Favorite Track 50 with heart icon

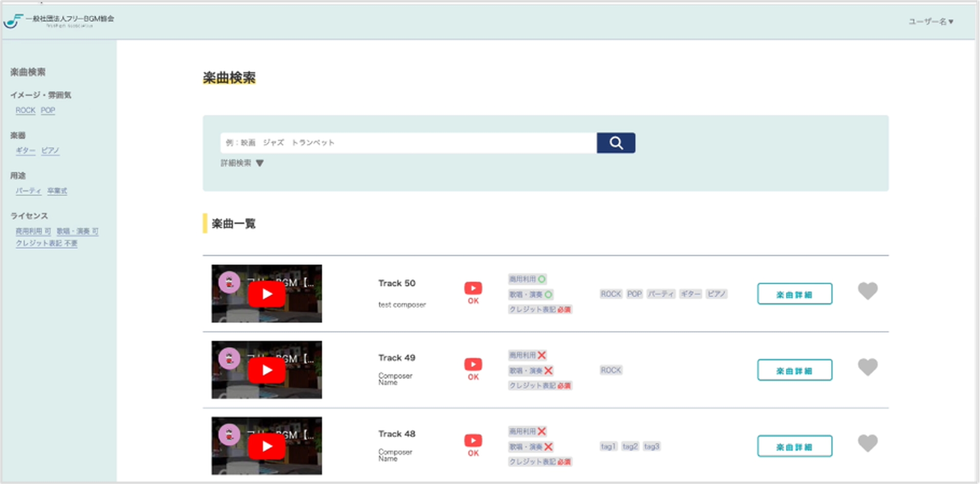point(867,291)
